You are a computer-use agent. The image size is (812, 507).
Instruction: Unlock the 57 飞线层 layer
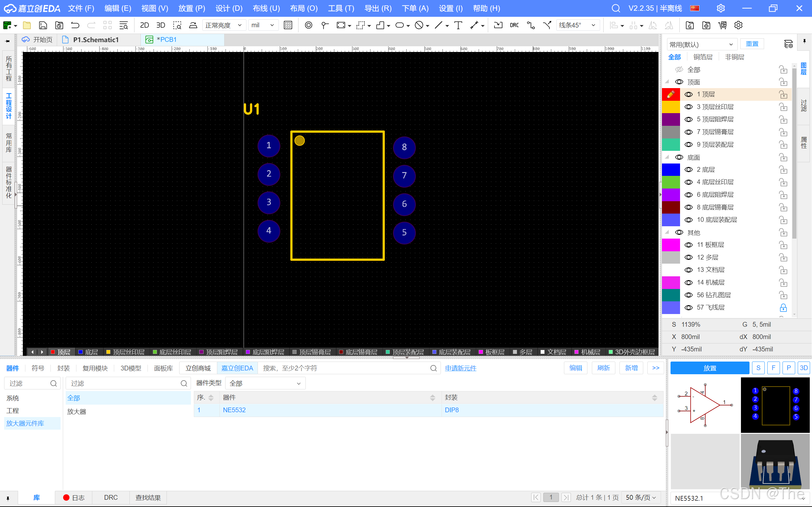point(783,307)
